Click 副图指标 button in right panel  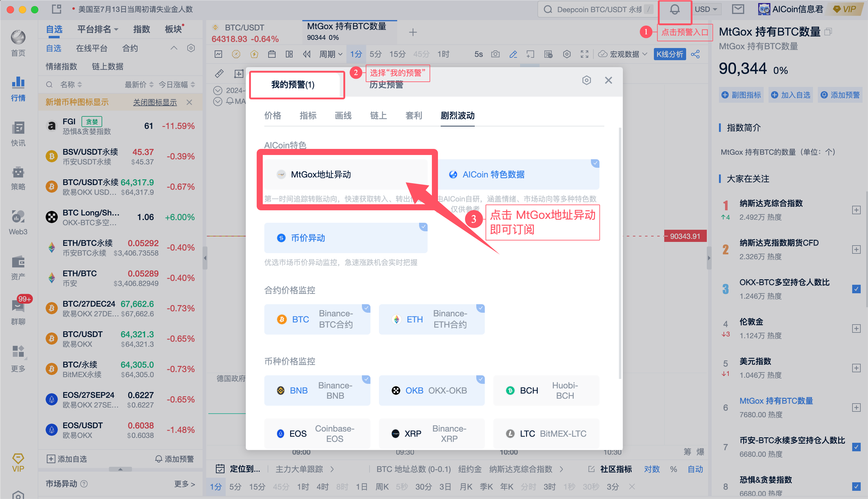[x=741, y=95]
